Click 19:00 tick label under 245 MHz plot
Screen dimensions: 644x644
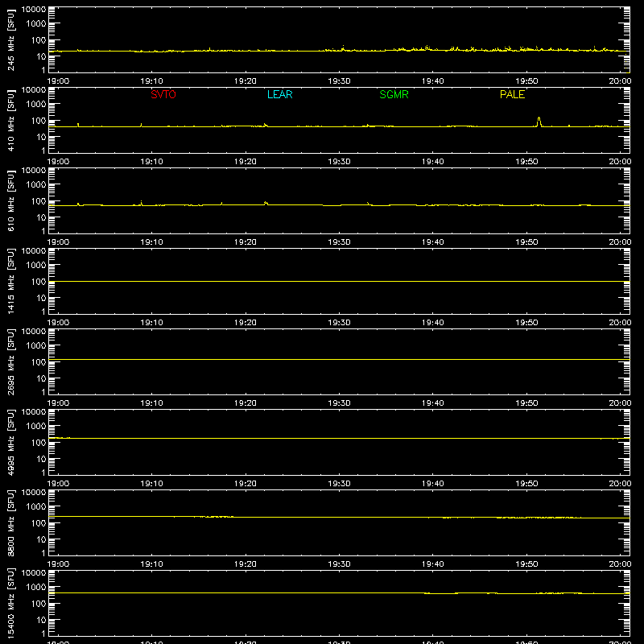coord(58,81)
